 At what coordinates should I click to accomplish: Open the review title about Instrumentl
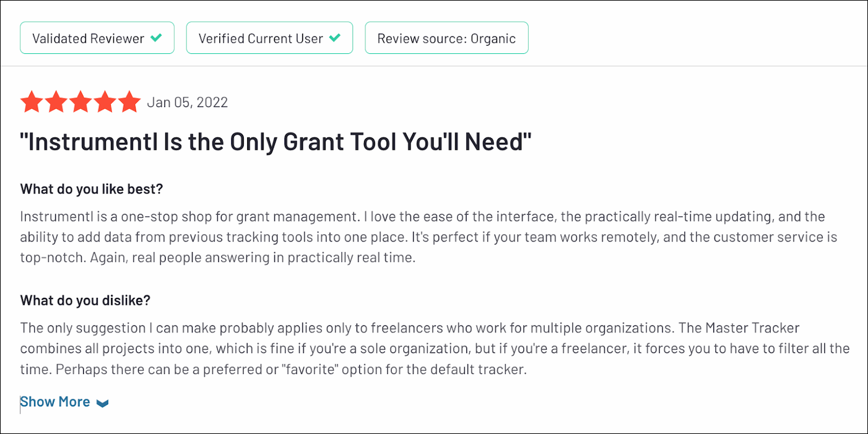click(x=276, y=142)
